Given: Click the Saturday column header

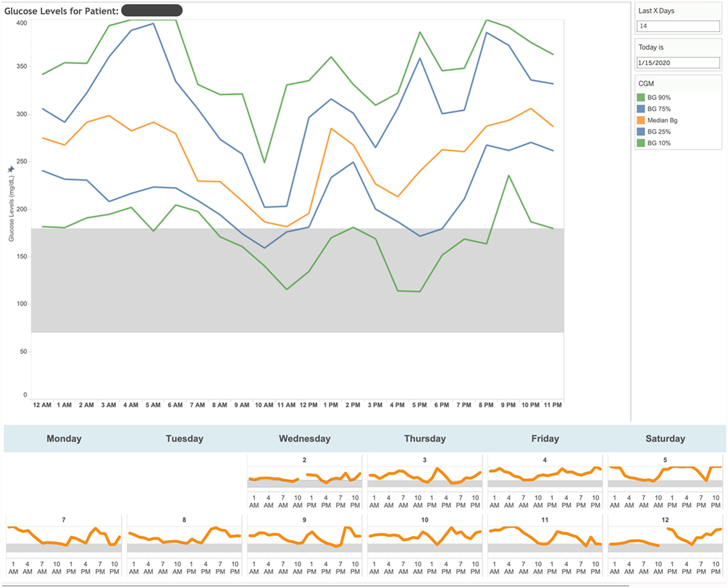Looking at the screenshot, I should 665,439.
